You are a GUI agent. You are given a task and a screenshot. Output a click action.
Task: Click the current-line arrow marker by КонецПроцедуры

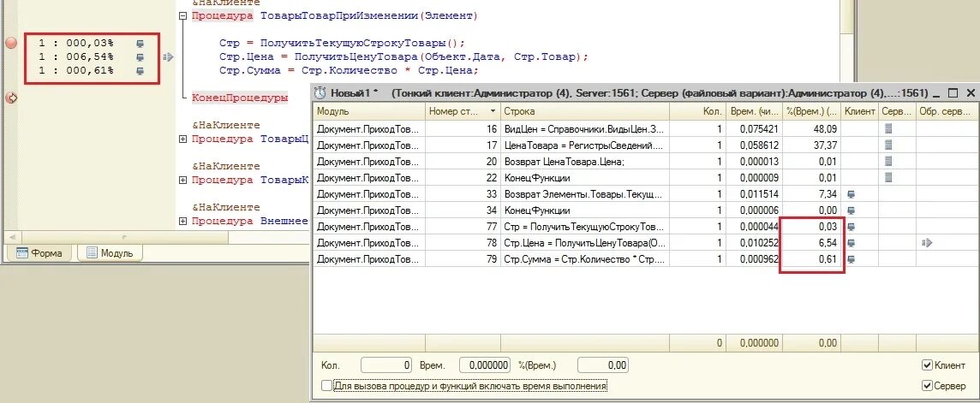coord(10,98)
